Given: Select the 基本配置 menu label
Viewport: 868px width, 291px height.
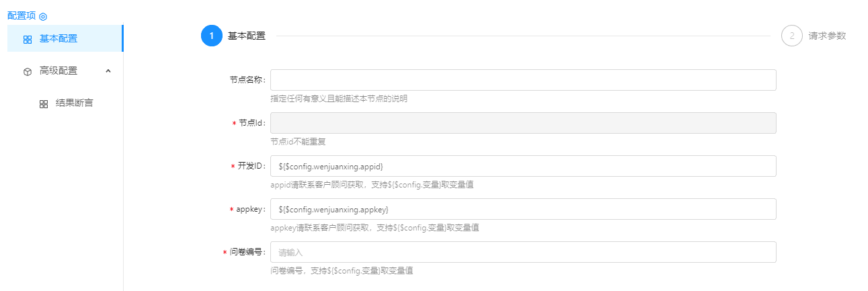Looking at the screenshot, I should [58, 38].
